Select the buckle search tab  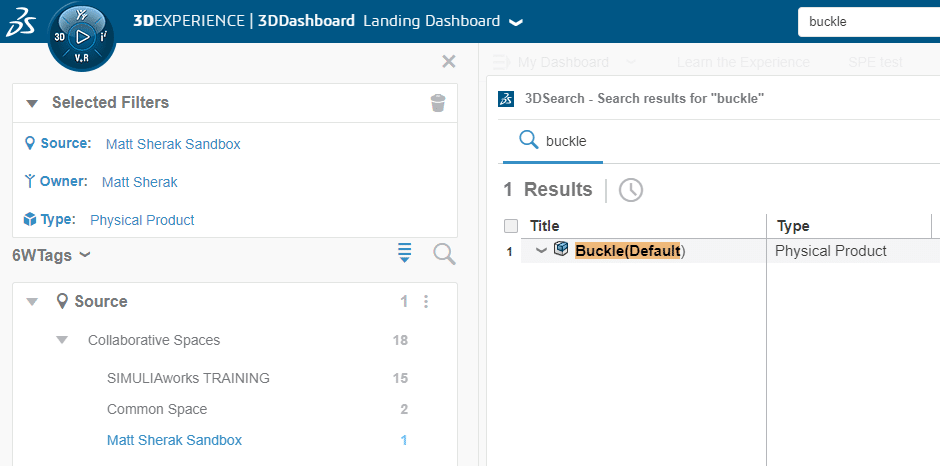pyautogui.click(x=553, y=142)
